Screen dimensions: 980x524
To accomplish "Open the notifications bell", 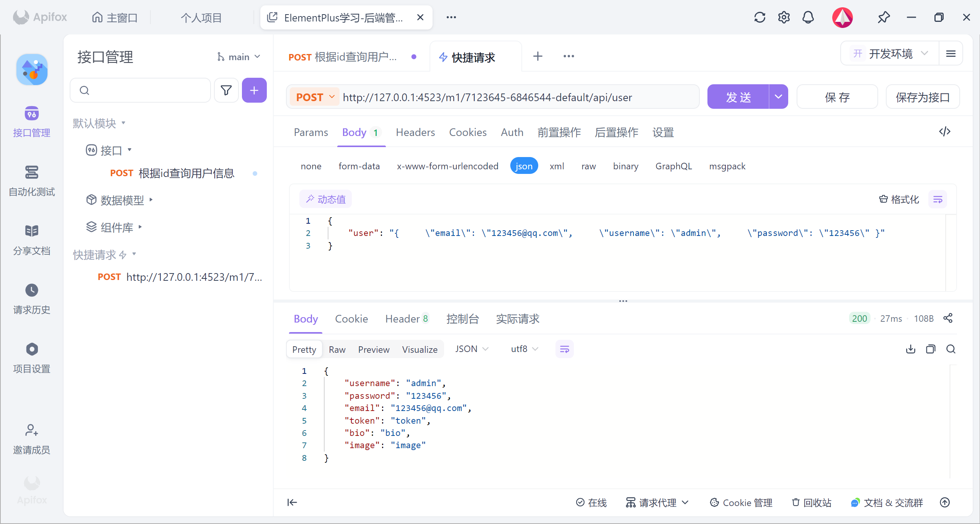I will 808,18.
